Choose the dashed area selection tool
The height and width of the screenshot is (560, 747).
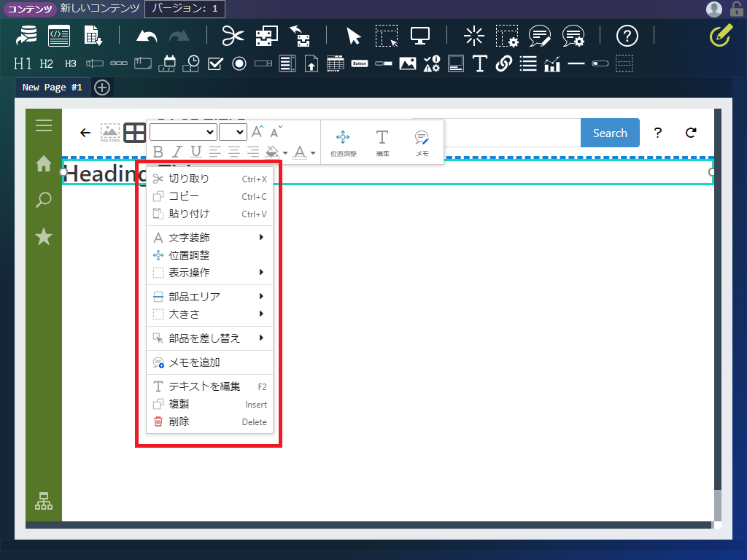coord(387,36)
